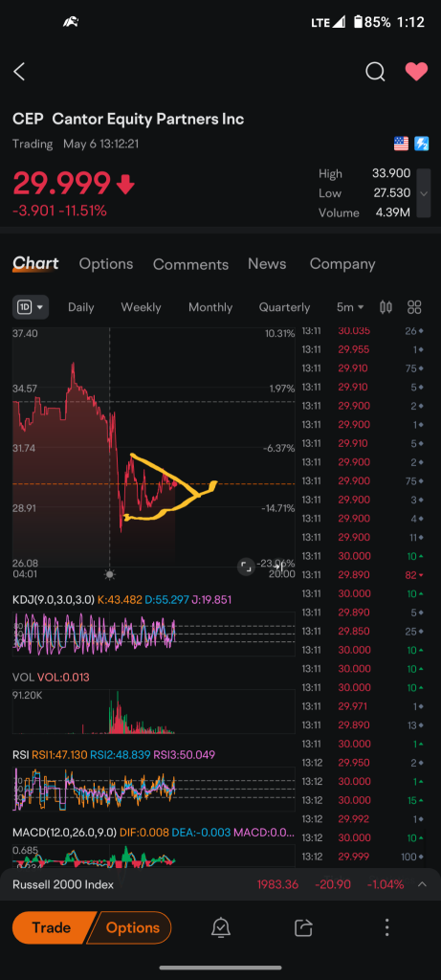
Task: Tap the US flag market icon
Action: (401, 144)
